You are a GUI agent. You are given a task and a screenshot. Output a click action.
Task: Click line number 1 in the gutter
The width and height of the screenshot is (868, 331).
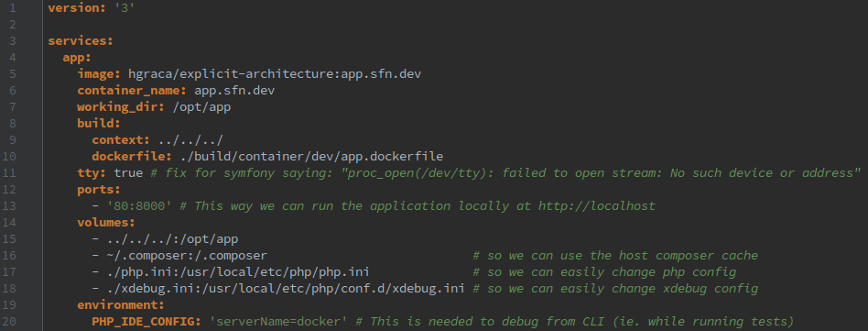click(x=13, y=8)
